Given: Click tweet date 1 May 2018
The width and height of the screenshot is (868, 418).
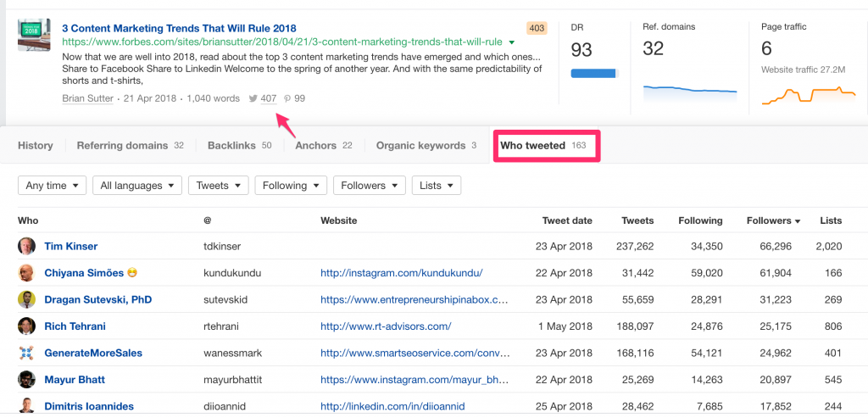Looking at the screenshot, I should [565, 326].
